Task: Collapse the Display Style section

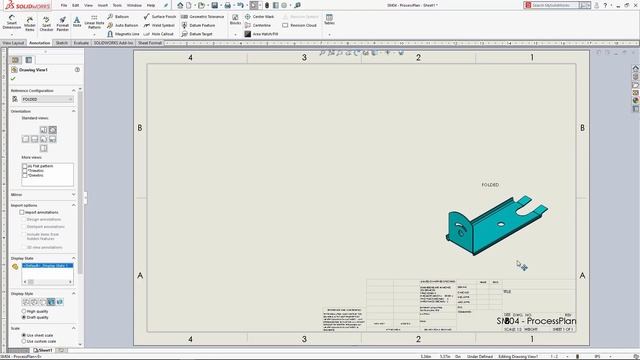Action: (x=73, y=293)
